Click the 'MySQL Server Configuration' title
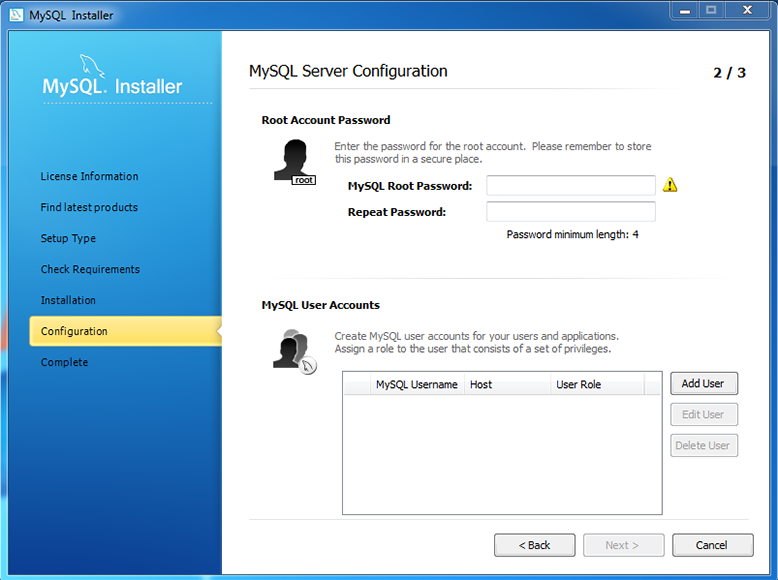 [x=348, y=71]
